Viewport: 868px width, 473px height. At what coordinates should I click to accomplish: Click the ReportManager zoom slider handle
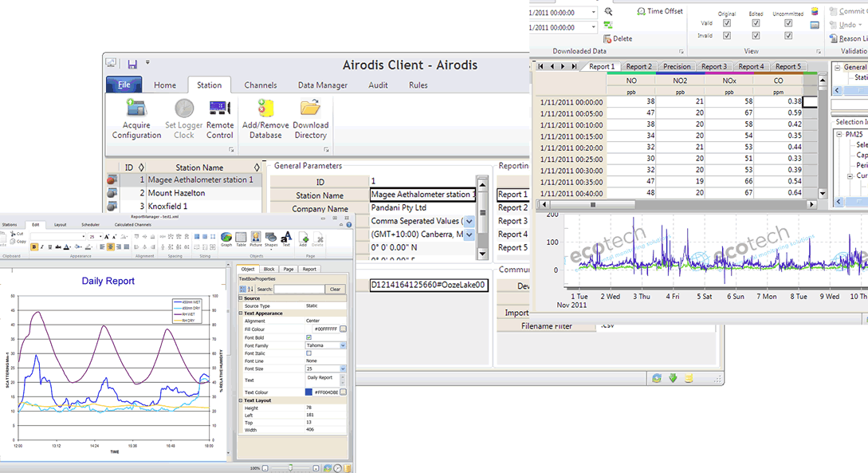291,468
